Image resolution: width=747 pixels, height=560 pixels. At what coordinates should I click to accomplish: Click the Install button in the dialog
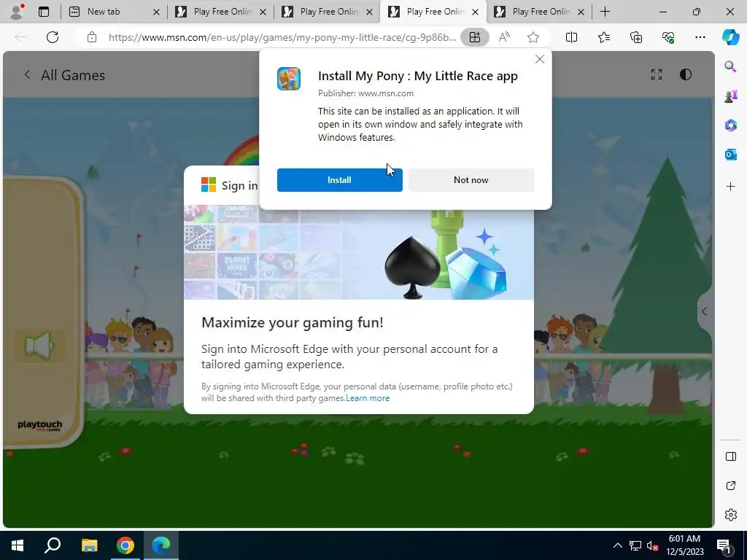pos(340,180)
